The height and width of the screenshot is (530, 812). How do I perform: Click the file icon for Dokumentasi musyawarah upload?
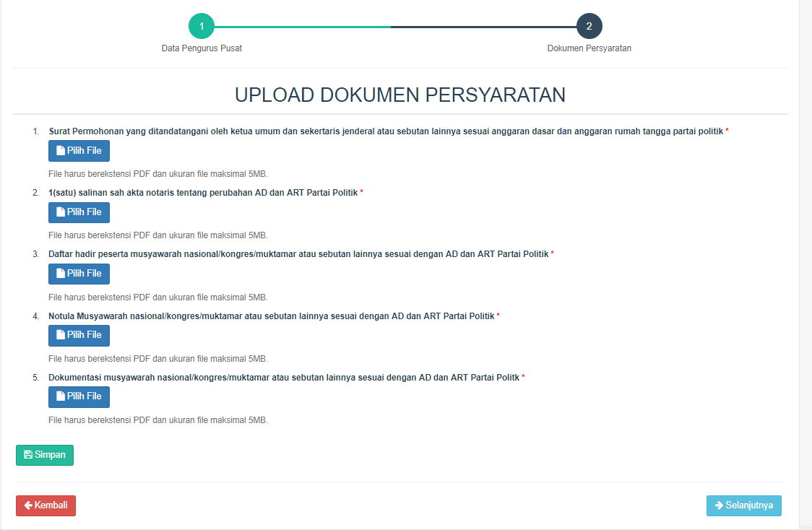61,396
